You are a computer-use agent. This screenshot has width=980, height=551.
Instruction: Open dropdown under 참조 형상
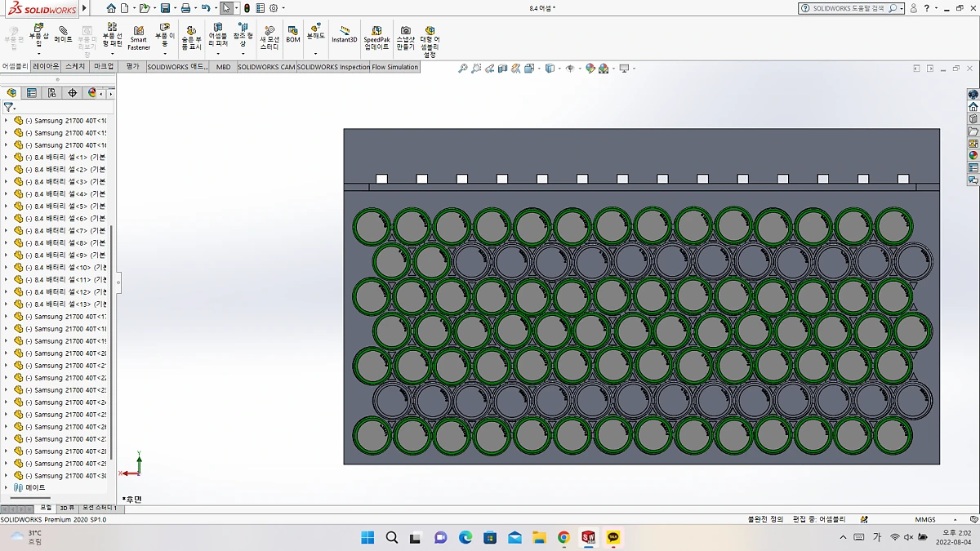[x=243, y=54]
